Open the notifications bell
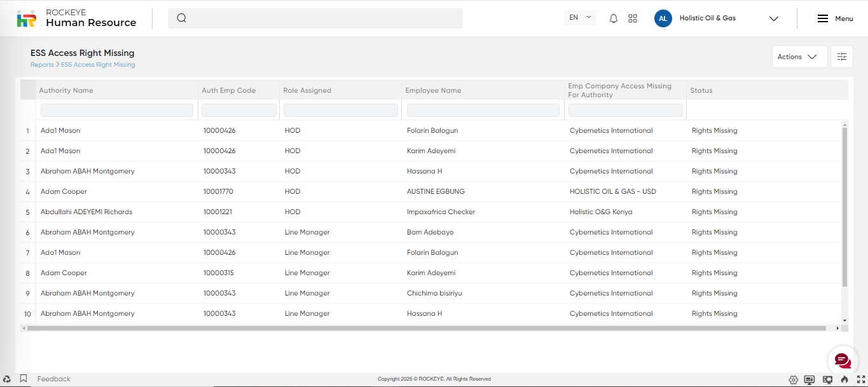The height and width of the screenshot is (387, 868). [x=614, y=18]
